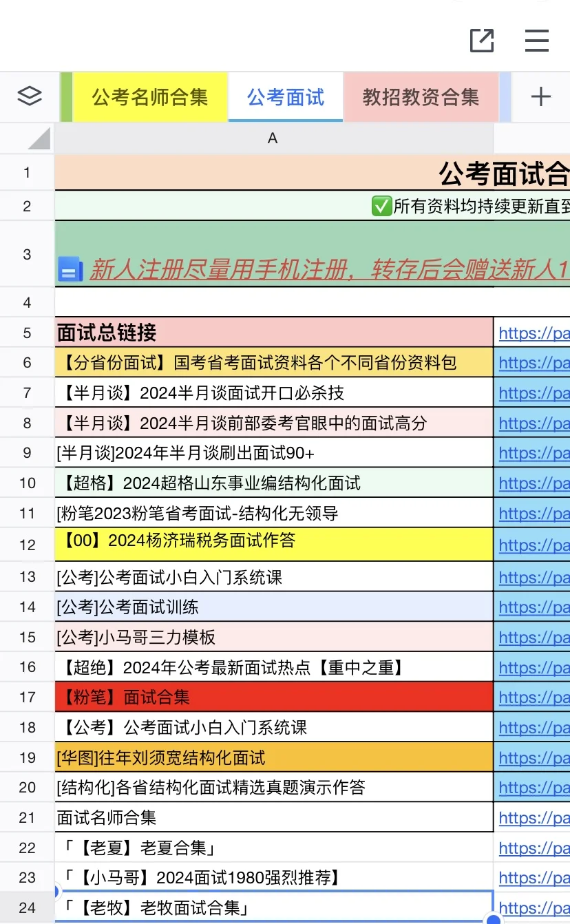Select cell 半月谈前部委考官眼中的面试高分
Viewport: 570px width, 924px height.
click(274, 423)
